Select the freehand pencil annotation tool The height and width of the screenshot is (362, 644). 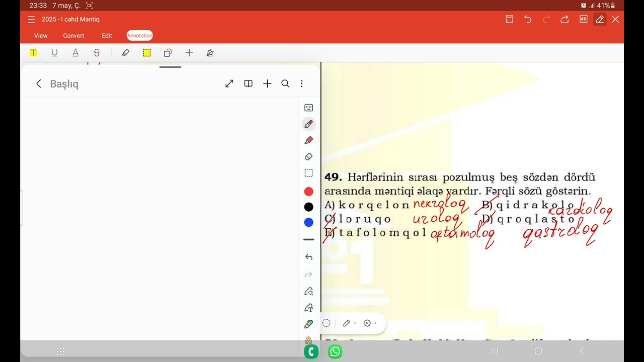(126, 53)
